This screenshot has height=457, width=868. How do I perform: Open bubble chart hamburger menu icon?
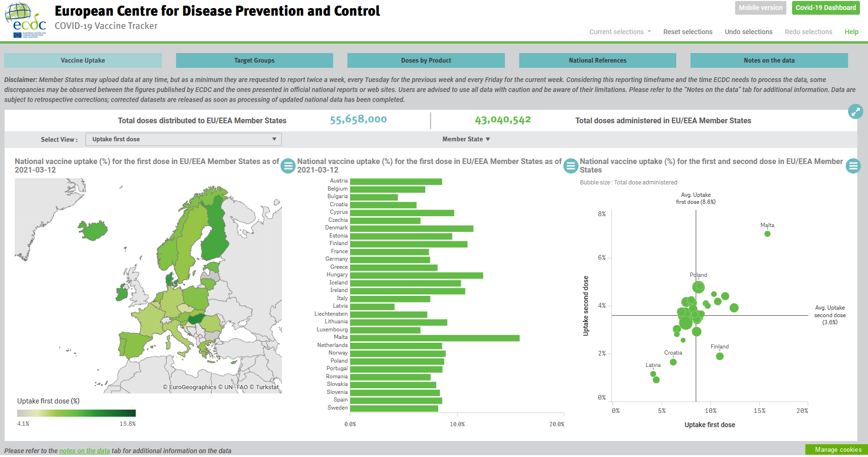coord(853,166)
